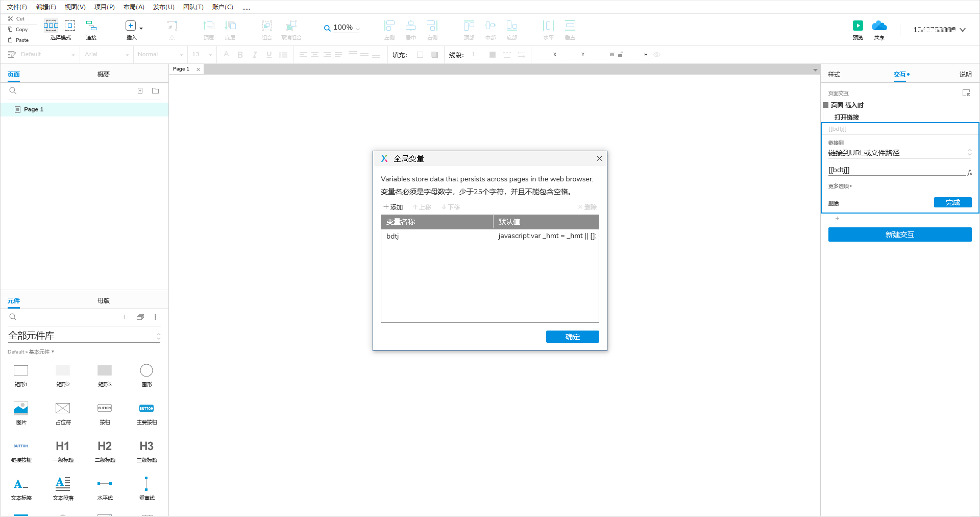Toggle underline text formatting
980x517 pixels.
[269, 55]
